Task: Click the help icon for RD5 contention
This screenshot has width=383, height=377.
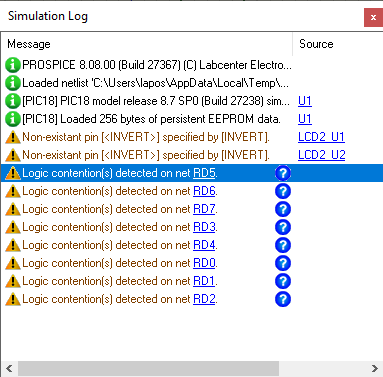Action: [283, 173]
